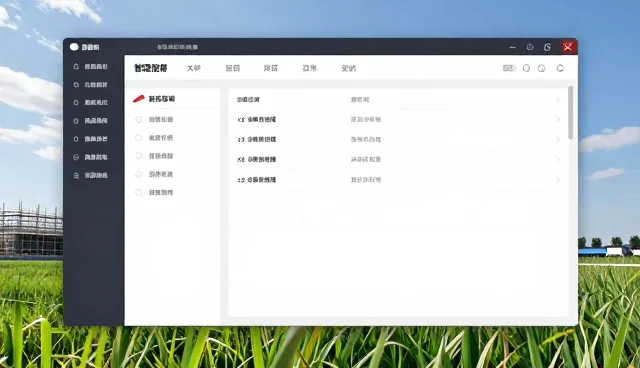Image resolution: width=640 pixels, height=368 pixels.
Task: Click the square window icon in the title bar
Action: tap(530, 47)
